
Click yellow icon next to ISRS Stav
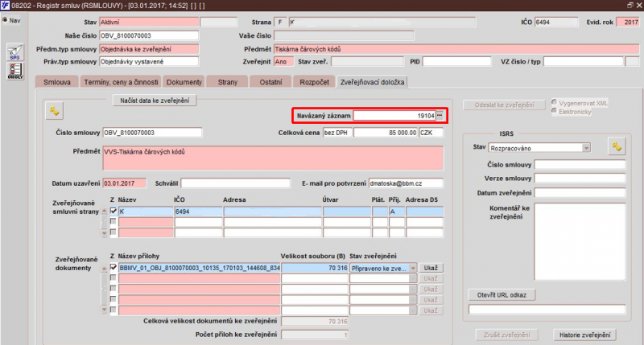(617, 146)
